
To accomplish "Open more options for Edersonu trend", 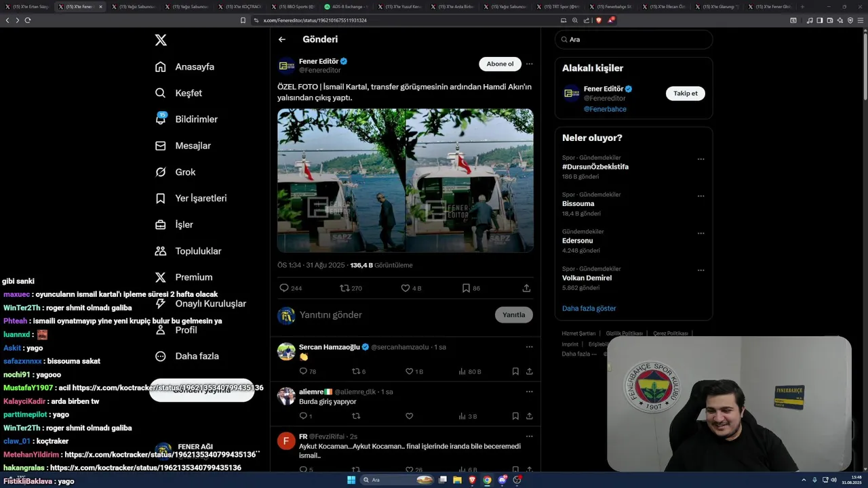I will coord(701,233).
